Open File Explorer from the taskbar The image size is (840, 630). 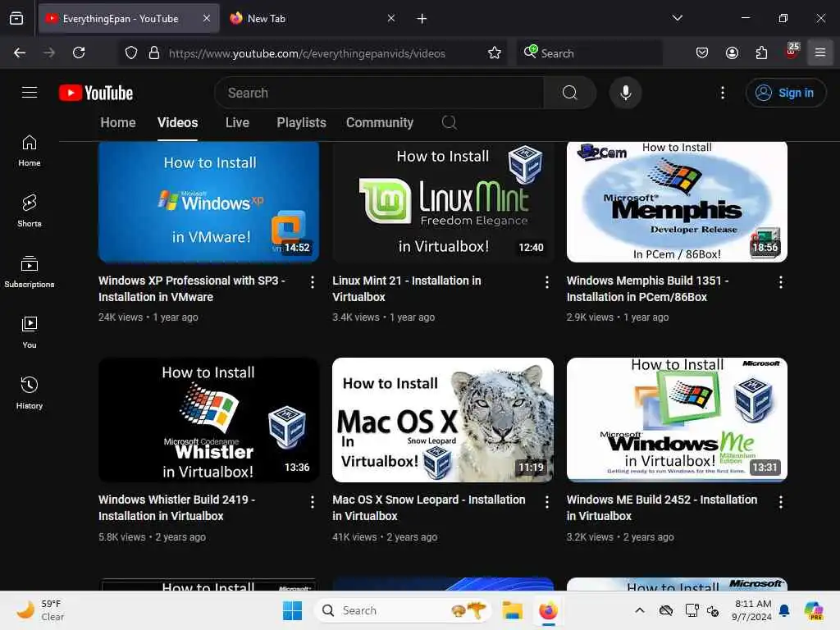(512, 610)
